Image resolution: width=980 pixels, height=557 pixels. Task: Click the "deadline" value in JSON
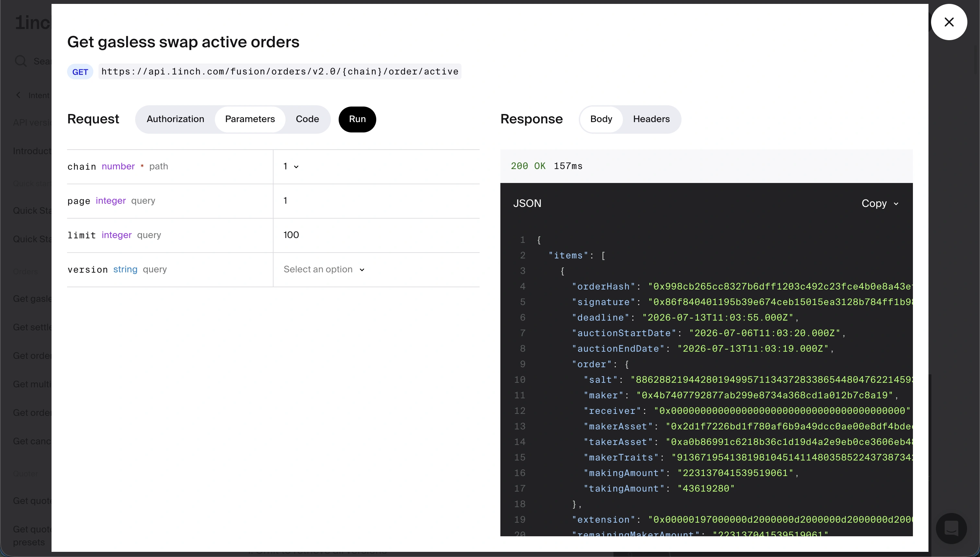tap(717, 317)
